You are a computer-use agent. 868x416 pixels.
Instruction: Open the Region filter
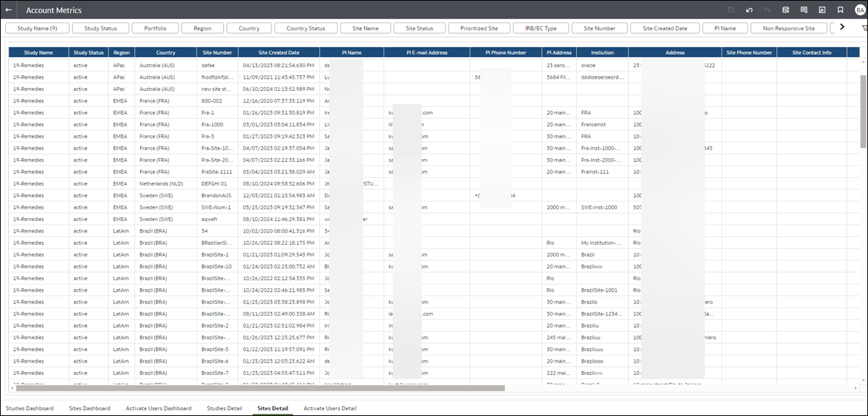click(x=202, y=28)
